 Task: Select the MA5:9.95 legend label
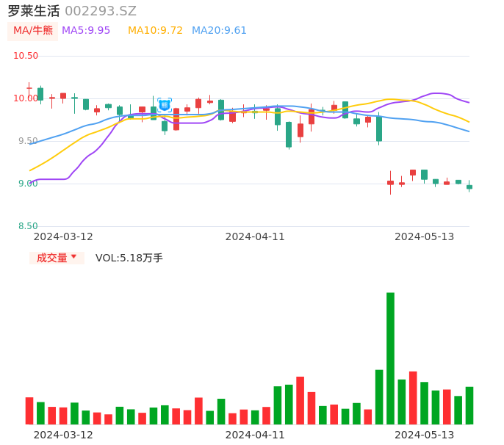(86, 31)
